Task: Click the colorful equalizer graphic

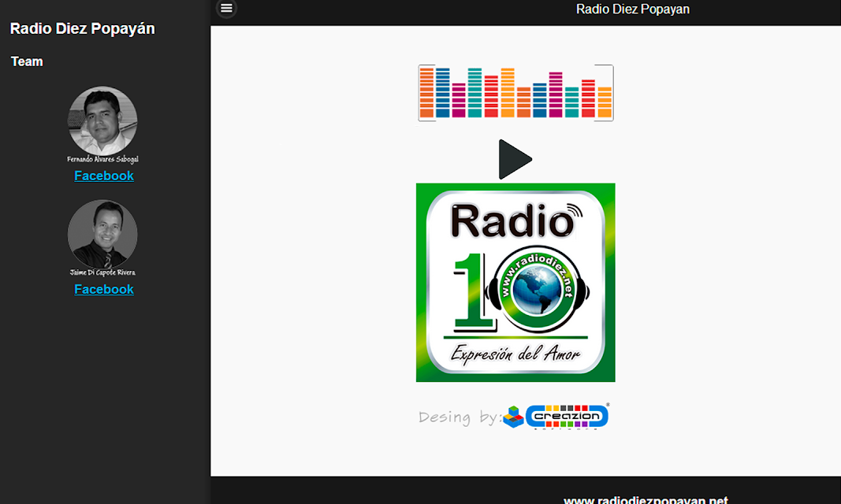Action: 516,93
